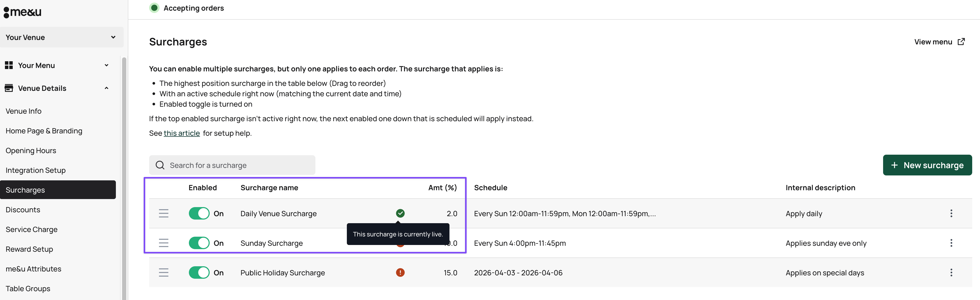Click the me&u logo

pos(23,12)
